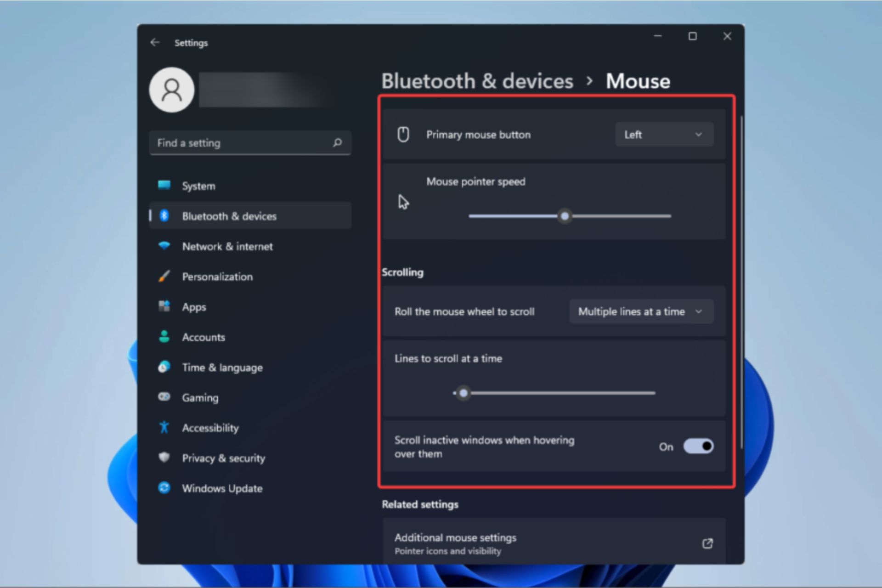
Task: Open Additional mouse settings
Action: point(554,541)
